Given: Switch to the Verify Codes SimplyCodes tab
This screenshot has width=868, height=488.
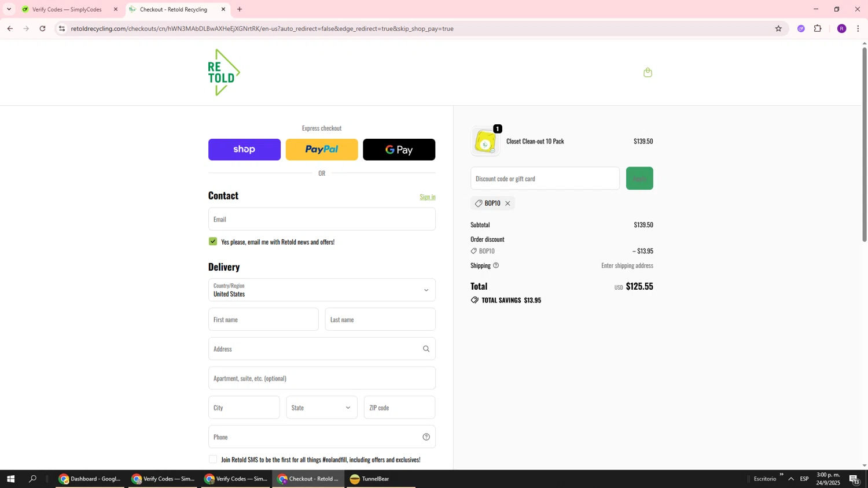Looking at the screenshot, I should [x=67, y=9].
